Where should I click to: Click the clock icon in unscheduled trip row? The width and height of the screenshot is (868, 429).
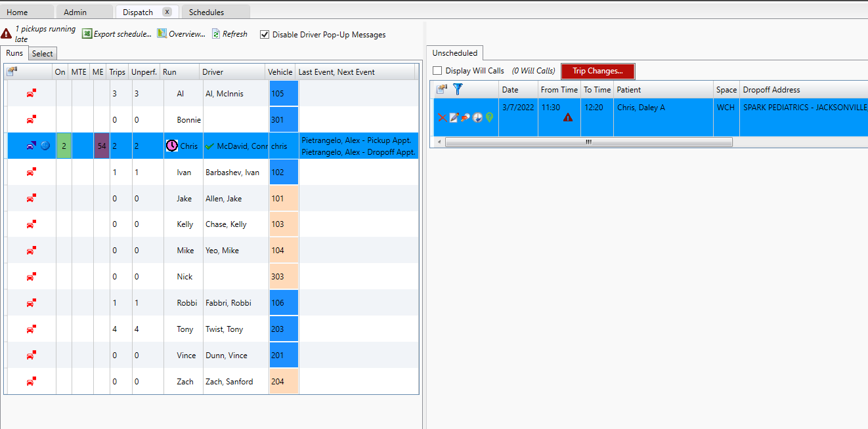click(x=477, y=117)
